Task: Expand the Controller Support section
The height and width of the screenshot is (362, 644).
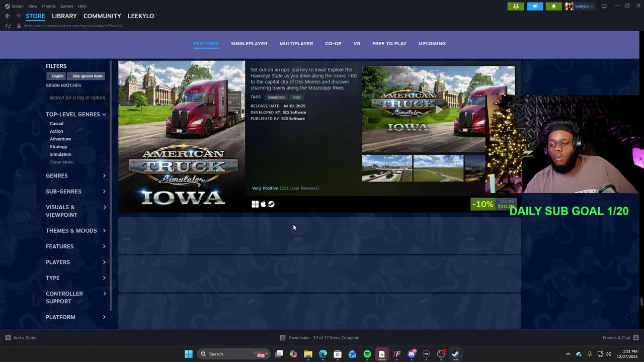Action: [x=76, y=298]
